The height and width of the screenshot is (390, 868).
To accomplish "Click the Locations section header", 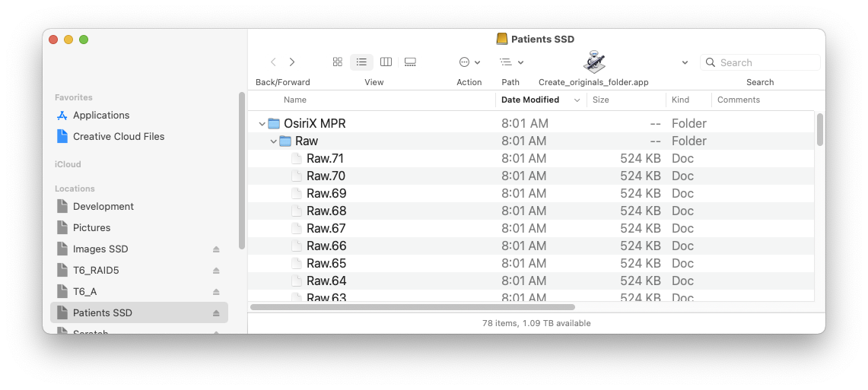I will pos(75,189).
